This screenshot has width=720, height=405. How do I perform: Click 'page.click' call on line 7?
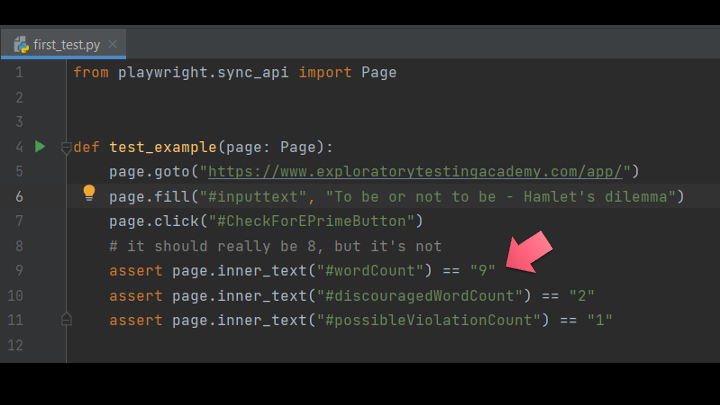(x=154, y=221)
